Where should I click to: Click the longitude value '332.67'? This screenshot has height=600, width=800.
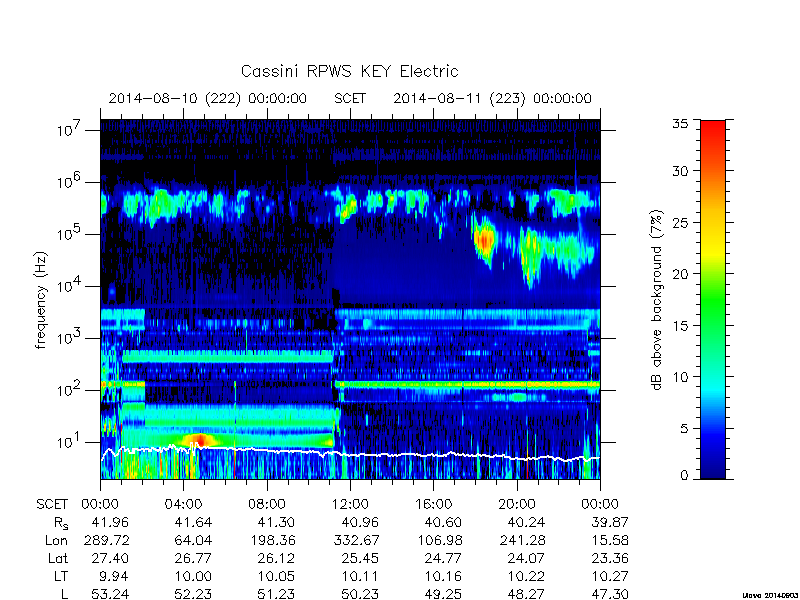(356, 540)
